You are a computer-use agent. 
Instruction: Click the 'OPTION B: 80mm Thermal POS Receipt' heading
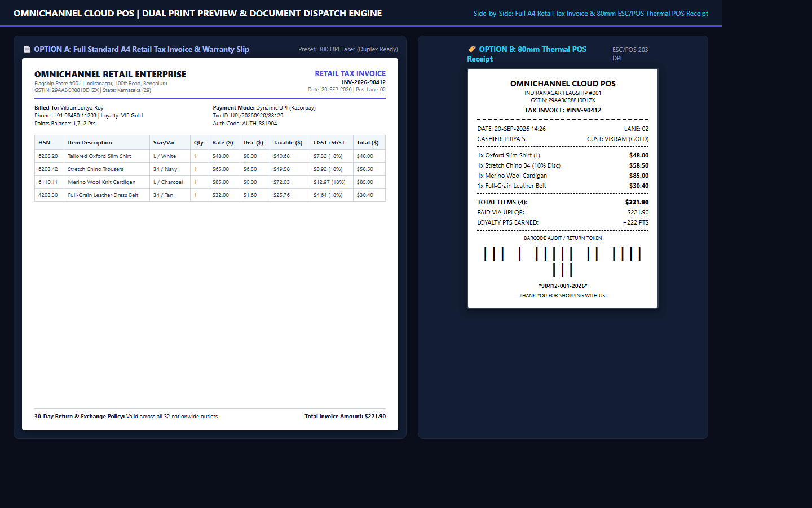click(527, 54)
